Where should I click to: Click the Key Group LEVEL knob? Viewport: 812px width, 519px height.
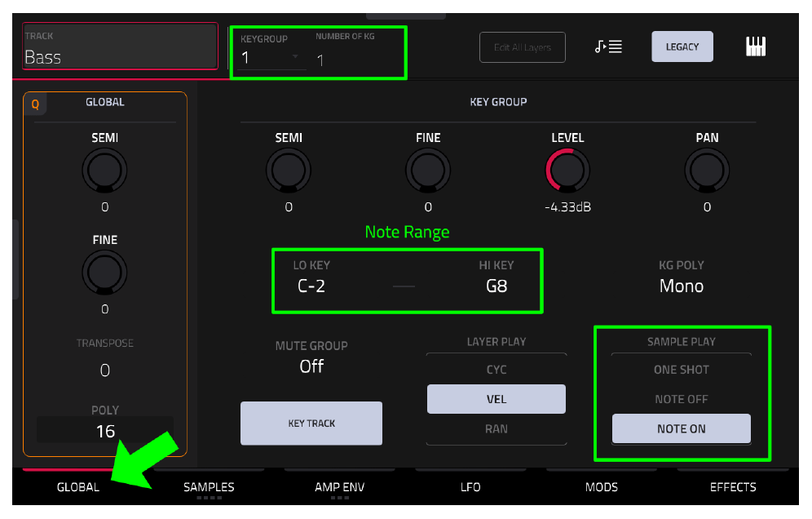pos(567,170)
